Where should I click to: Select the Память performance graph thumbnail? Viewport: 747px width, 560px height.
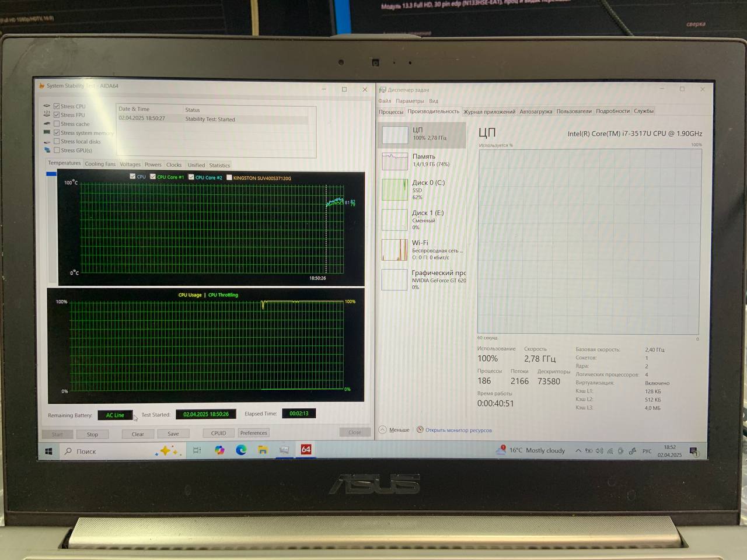tap(395, 160)
